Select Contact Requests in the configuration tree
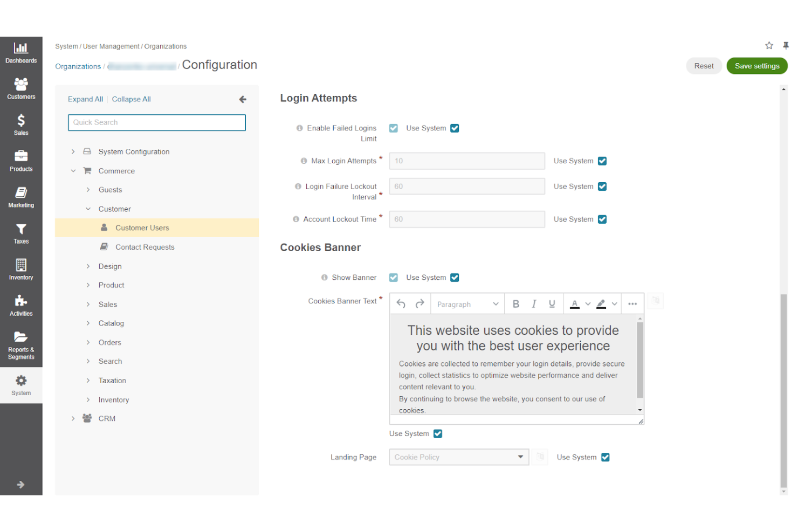The image size is (798, 532). [145, 246]
